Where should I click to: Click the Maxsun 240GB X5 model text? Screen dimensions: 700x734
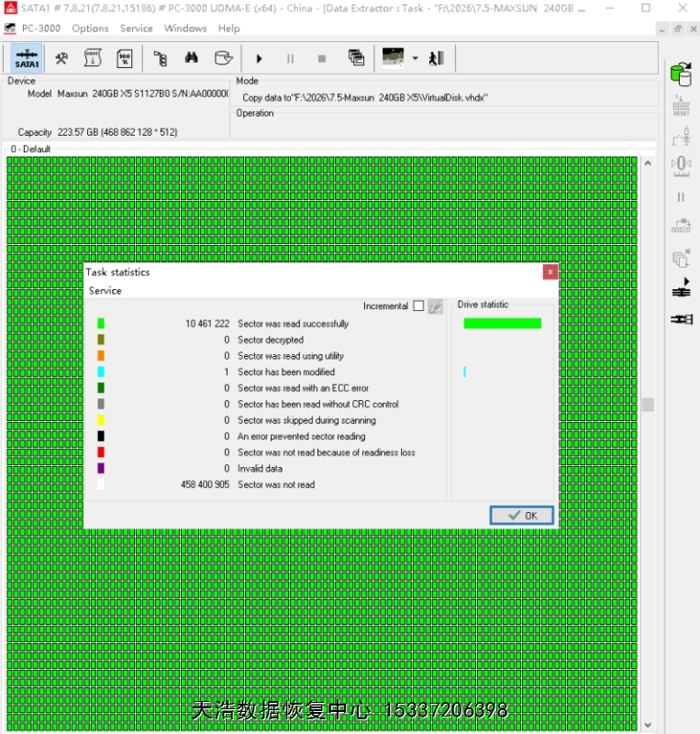point(143,94)
